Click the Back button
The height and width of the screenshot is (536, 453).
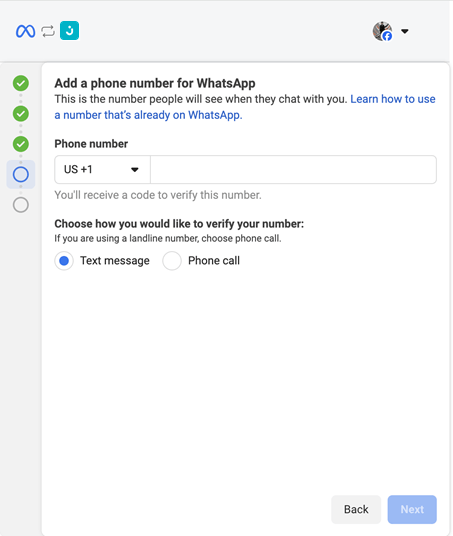(x=356, y=509)
